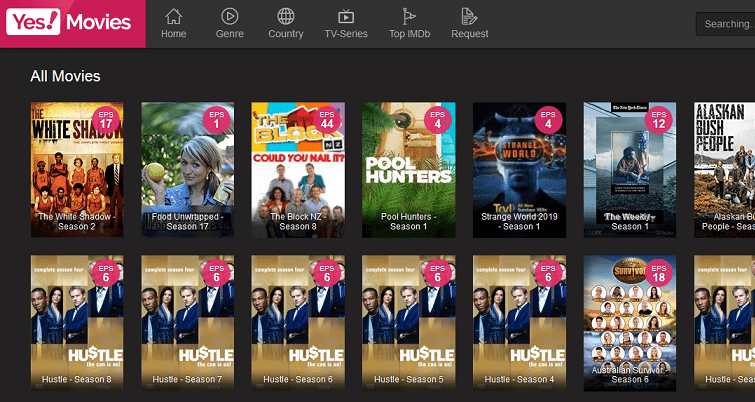Open Australian Survivor Season 6 poster
755x402 pixels.
coord(630,323)
